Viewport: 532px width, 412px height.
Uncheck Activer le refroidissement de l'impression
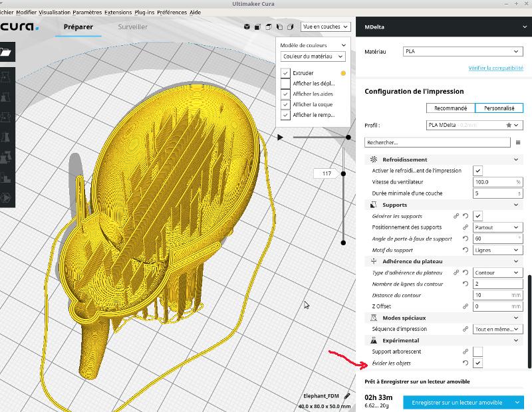tap(477, 171)
